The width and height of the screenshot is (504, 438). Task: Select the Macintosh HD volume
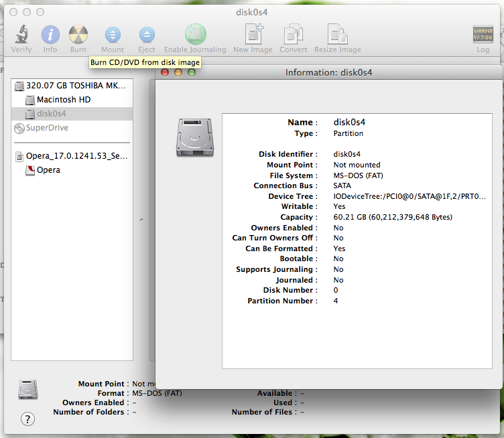click(72, 100)
